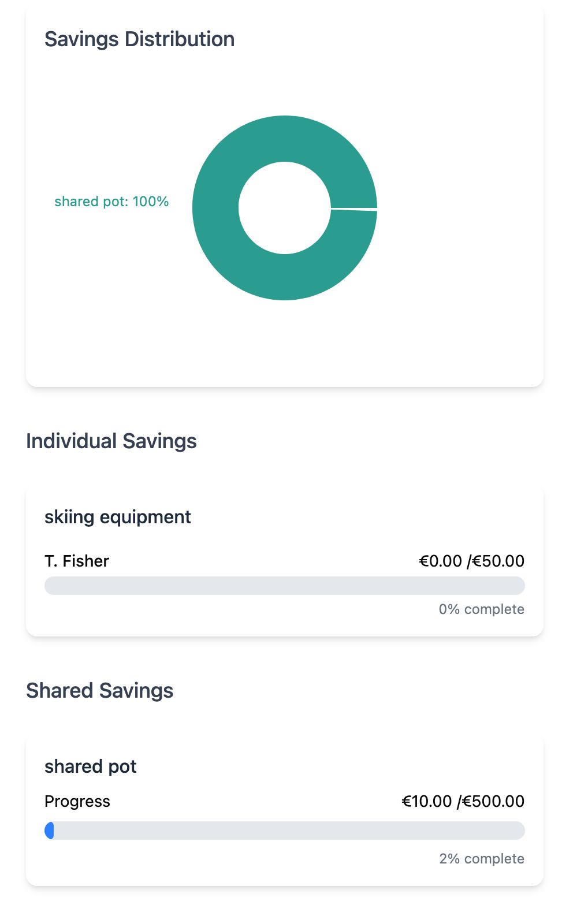Image resolution: width=588 pixels, height=901 pixels.
Task: Click the '0% complete' text
Action: [481, 609]
